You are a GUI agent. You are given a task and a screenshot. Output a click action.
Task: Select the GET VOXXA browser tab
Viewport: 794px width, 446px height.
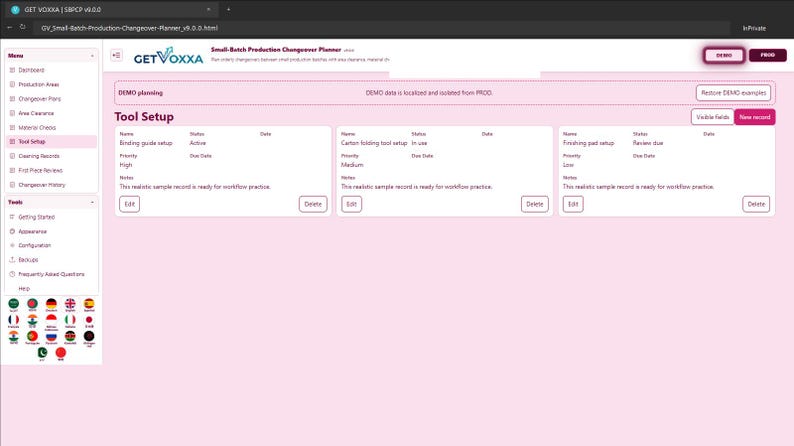coord(111,10)
